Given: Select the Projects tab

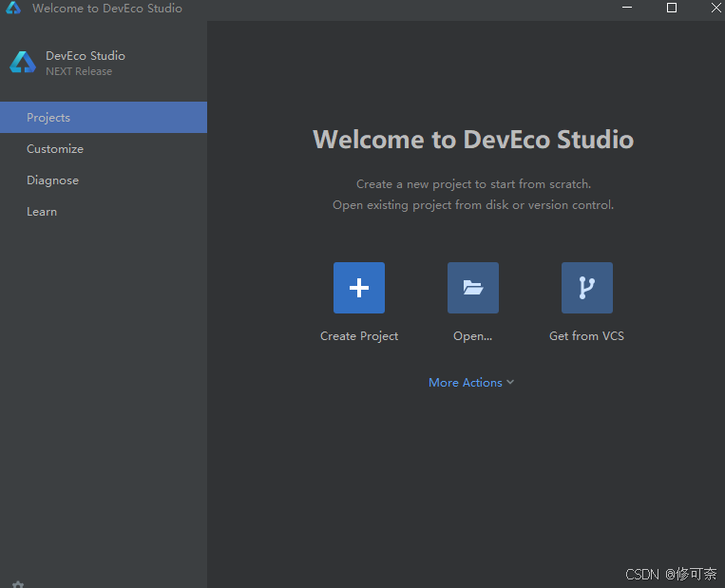Looking at the screenshot, I should pyautogui.click(x=104, y=118).
